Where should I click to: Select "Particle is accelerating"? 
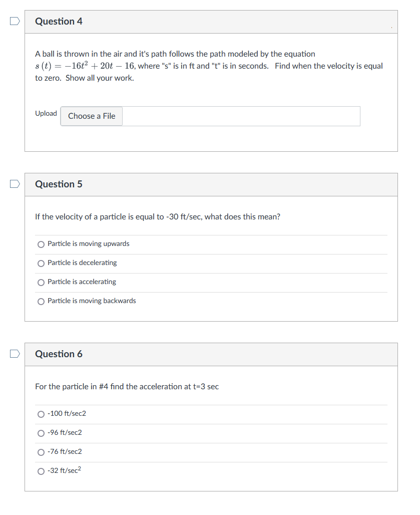tap(41, 282)
